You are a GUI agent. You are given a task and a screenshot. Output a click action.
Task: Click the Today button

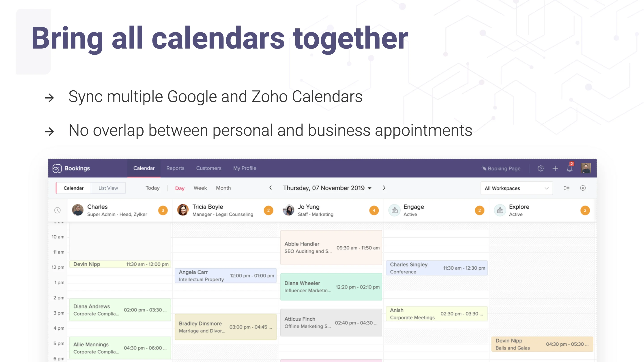pyautogui.click(x=152, y=188)
